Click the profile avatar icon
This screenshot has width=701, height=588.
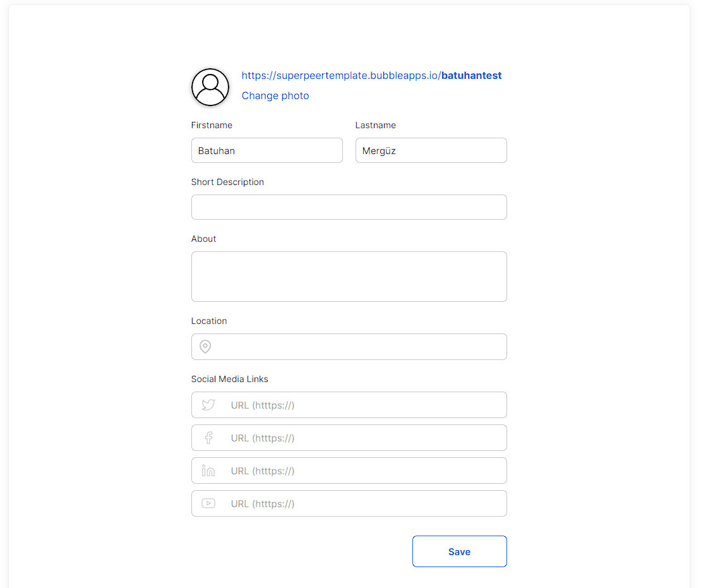[210, 87]
